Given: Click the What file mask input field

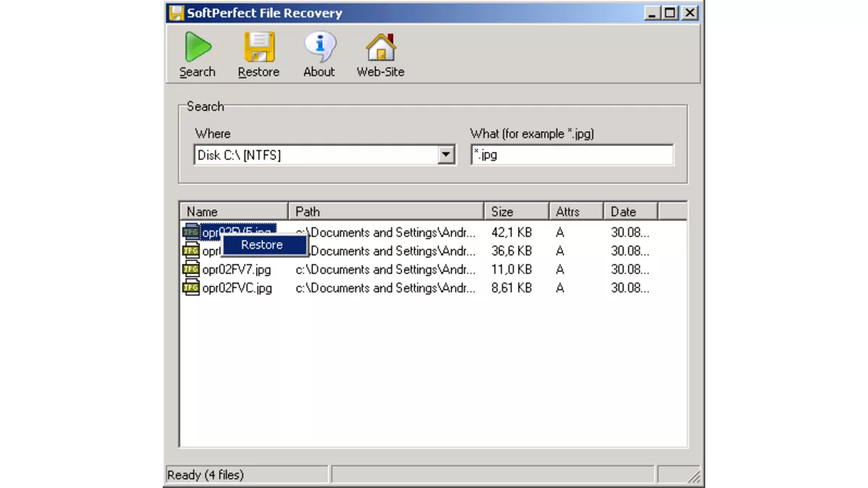Looking at the screenshot, I should (x=571, y=155).
